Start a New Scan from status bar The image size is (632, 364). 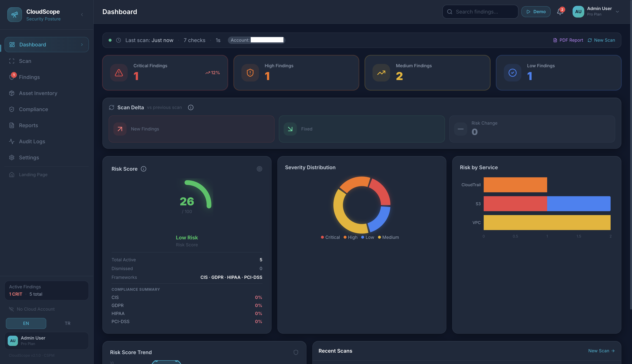click(x=601, y=40)
